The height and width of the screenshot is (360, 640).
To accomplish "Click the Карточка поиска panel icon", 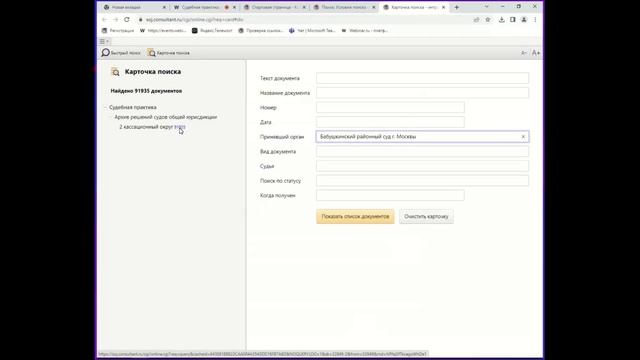I will 116,72.
